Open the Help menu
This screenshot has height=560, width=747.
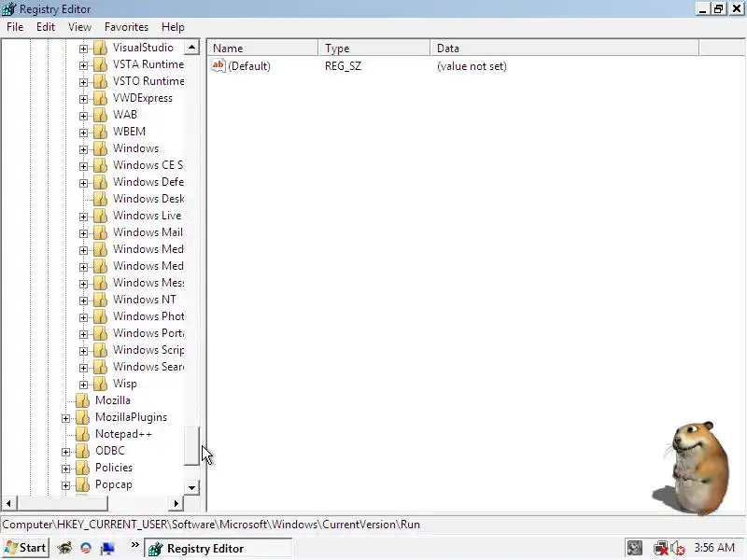[173, 27]
